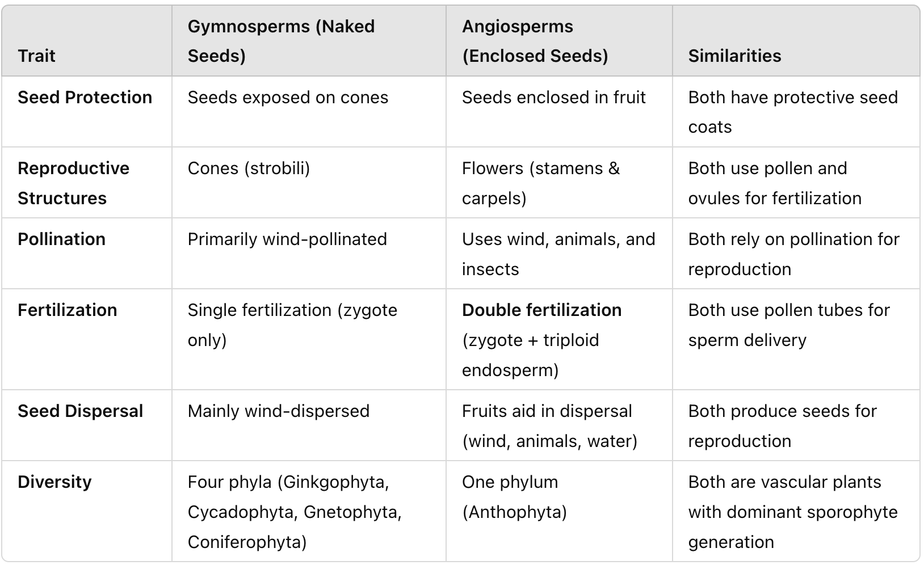Screen dimensions: 924x565
Task: Select the Flowers (stamens & carpels) cell
Action: (540, 183)
